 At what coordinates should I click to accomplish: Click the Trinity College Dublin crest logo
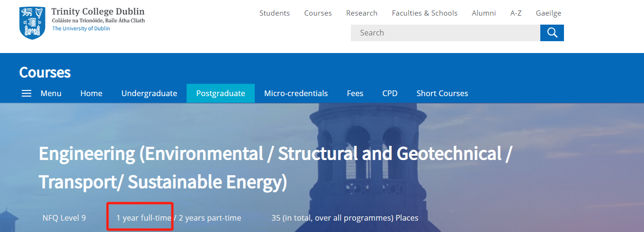click(32, 23)
